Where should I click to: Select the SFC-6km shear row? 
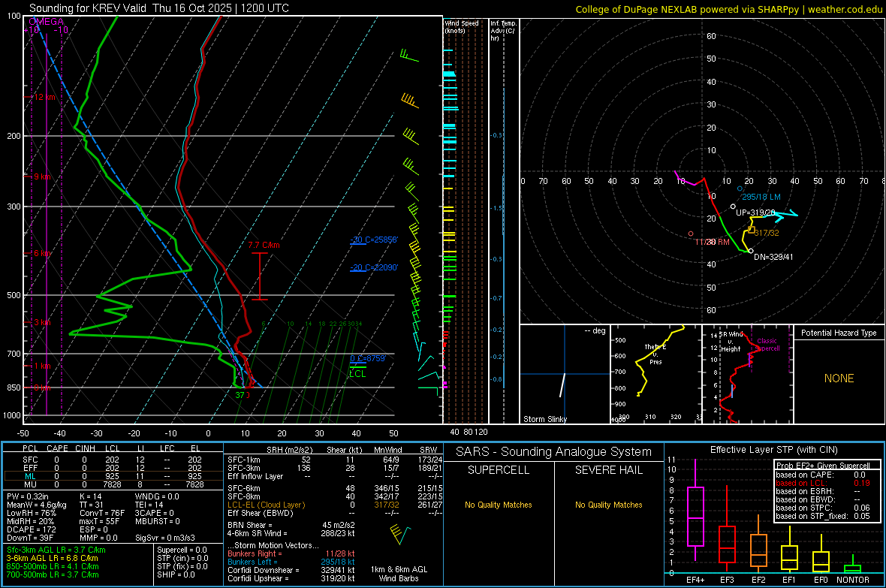coord(335,488)
